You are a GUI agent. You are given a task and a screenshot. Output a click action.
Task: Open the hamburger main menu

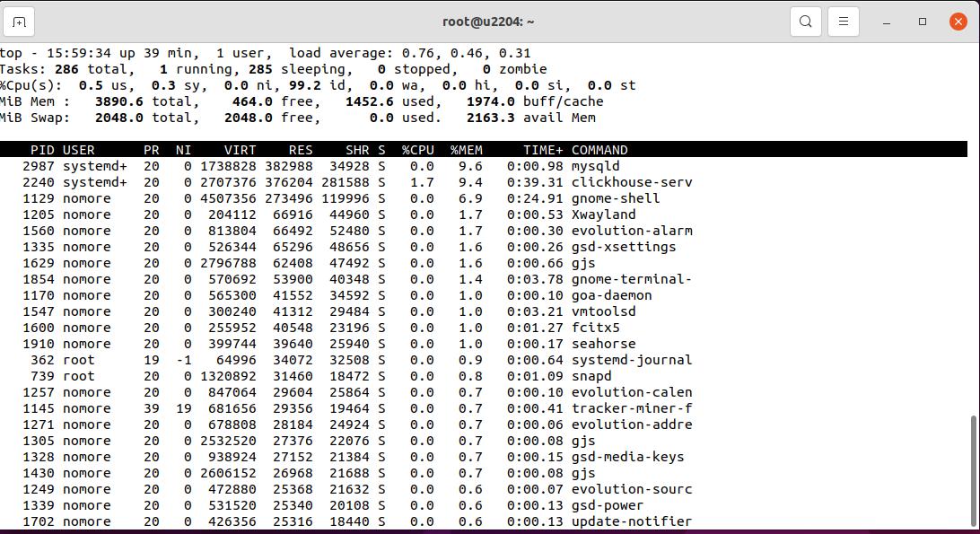point(843,22)
